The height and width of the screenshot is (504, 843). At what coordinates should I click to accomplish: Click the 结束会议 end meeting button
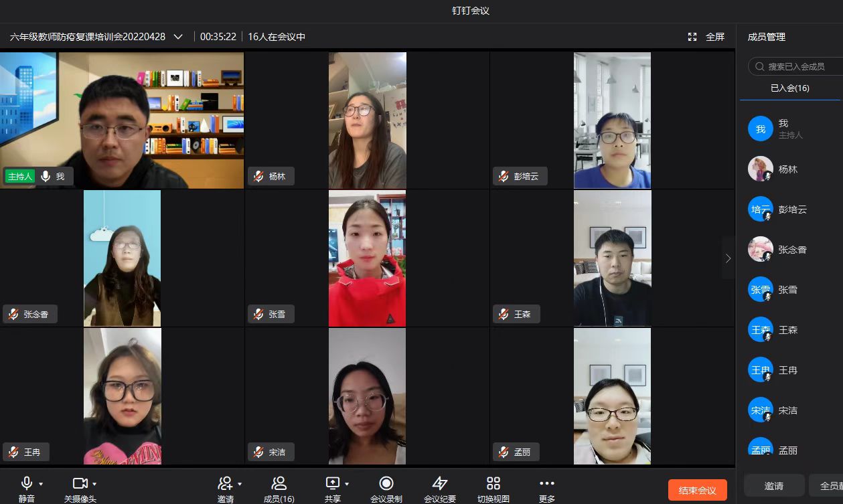click(697, 490)
